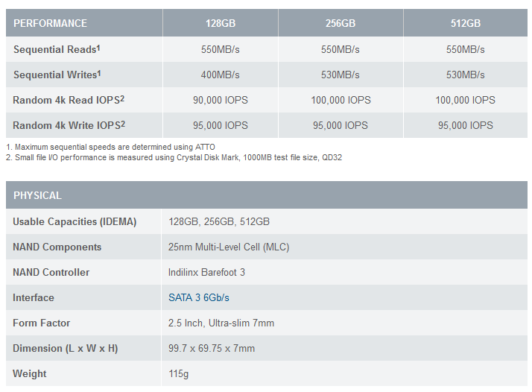Click the Crystal Disk Mark footnote
This screenshot has width=532, height=392.
[x=174, y=157]
